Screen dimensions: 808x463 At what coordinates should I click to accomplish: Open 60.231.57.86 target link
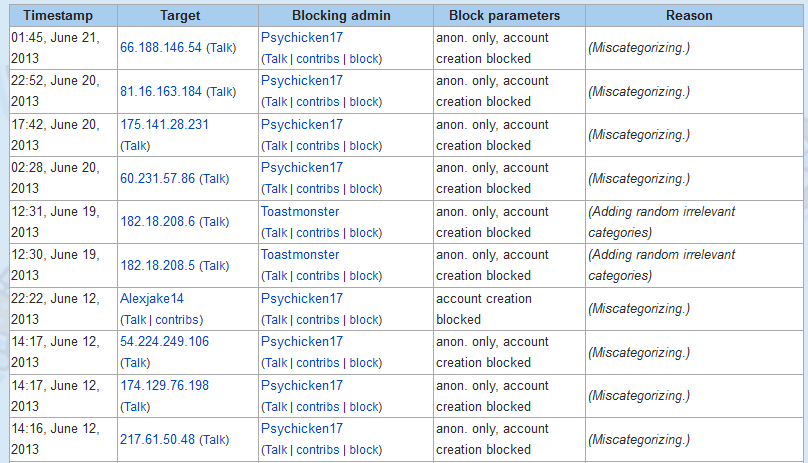coord(156,179)
